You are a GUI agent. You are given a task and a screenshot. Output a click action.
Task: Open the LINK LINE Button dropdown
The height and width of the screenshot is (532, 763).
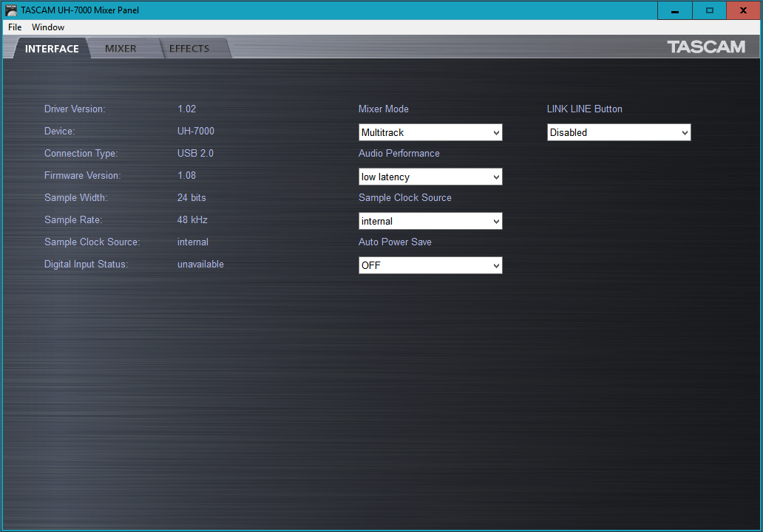tap(619, 132)
